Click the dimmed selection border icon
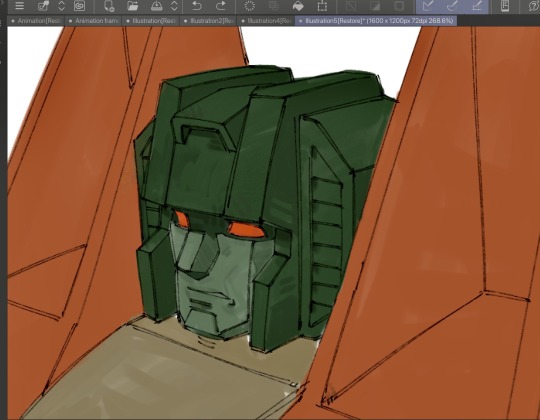Screen dimensions: 540x420 [x=399, y=6]
